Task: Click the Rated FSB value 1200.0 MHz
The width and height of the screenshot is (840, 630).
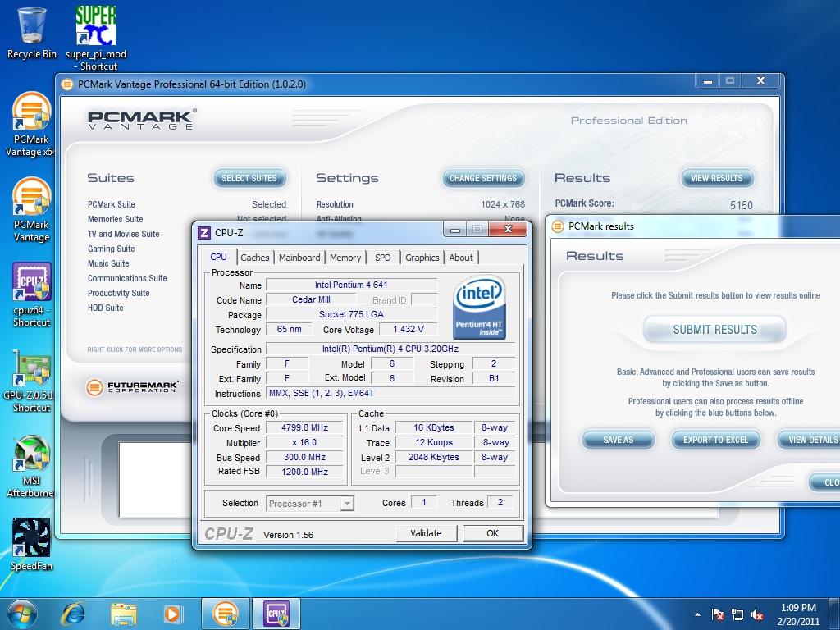Action: (x=305, y=472)
